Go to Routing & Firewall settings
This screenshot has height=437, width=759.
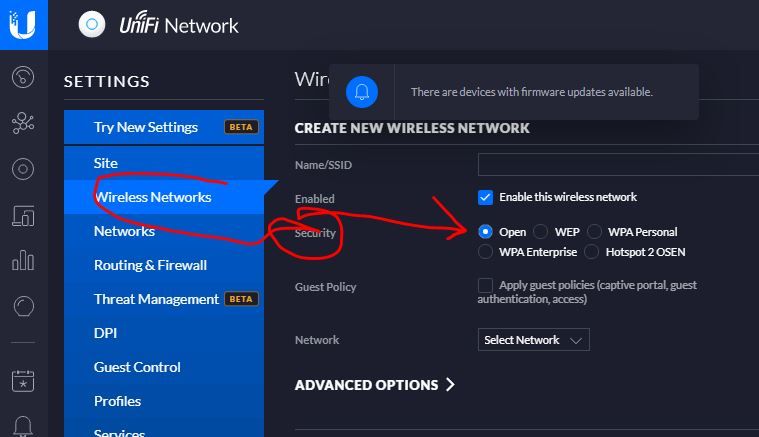[x=150, y=265]
